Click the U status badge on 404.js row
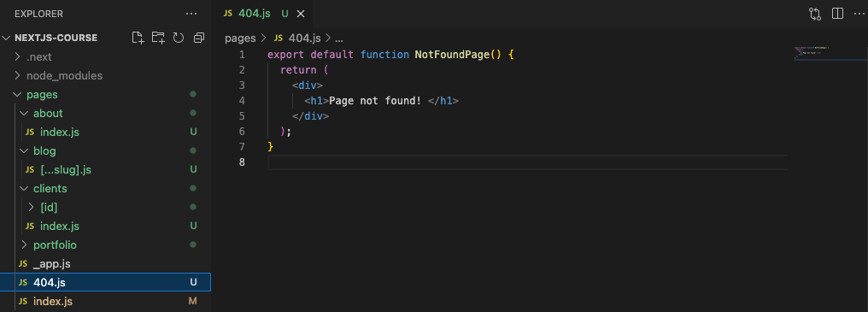The width and height of the screenshot is (868, 312). (193, 283)
